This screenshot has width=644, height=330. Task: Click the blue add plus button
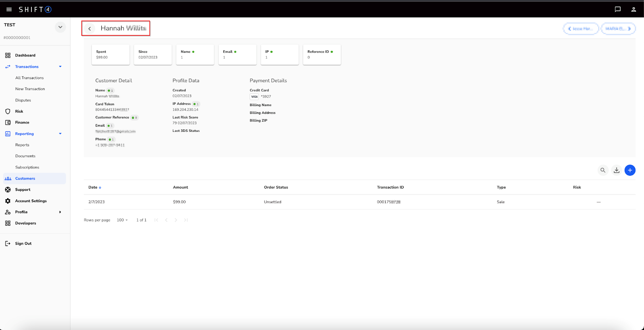tap(630, 170)
